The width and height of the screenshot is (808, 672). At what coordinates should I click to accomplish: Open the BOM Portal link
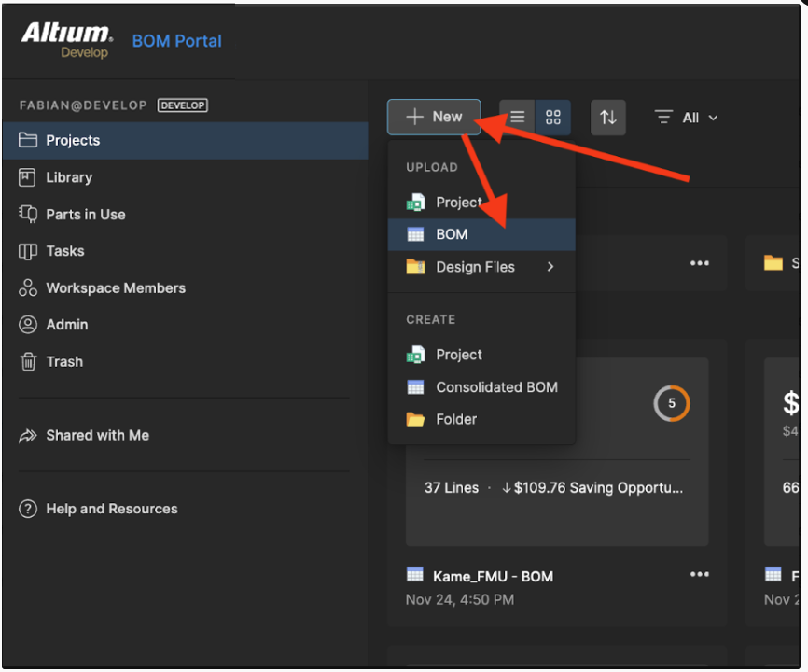(x=176, y=41)
